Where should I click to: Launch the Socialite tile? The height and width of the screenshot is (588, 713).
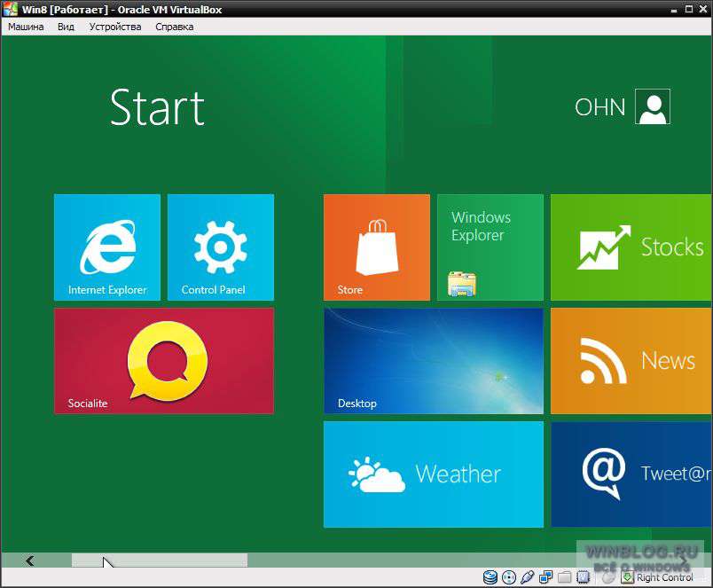pyautogui.click(x=164, y=361)
